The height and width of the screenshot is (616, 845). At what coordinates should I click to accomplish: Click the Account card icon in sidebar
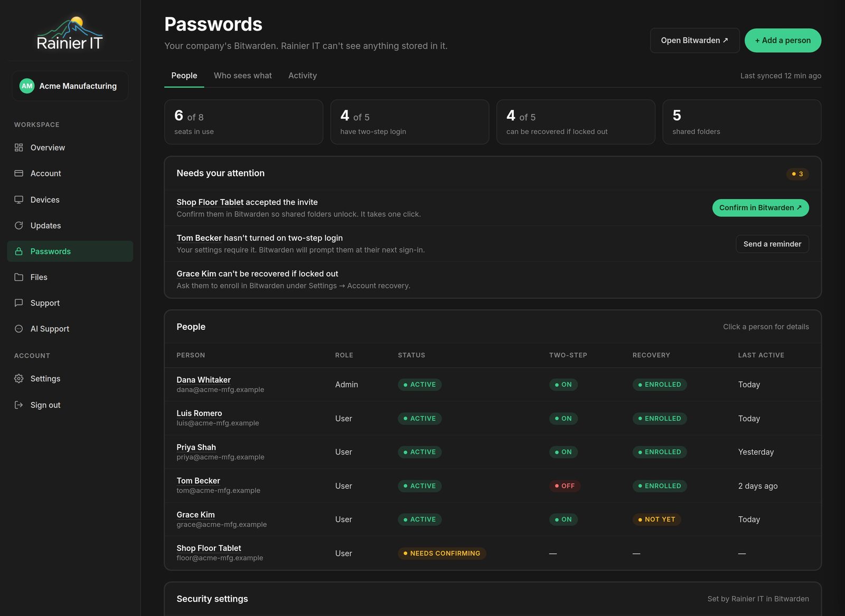pos(19,174)
